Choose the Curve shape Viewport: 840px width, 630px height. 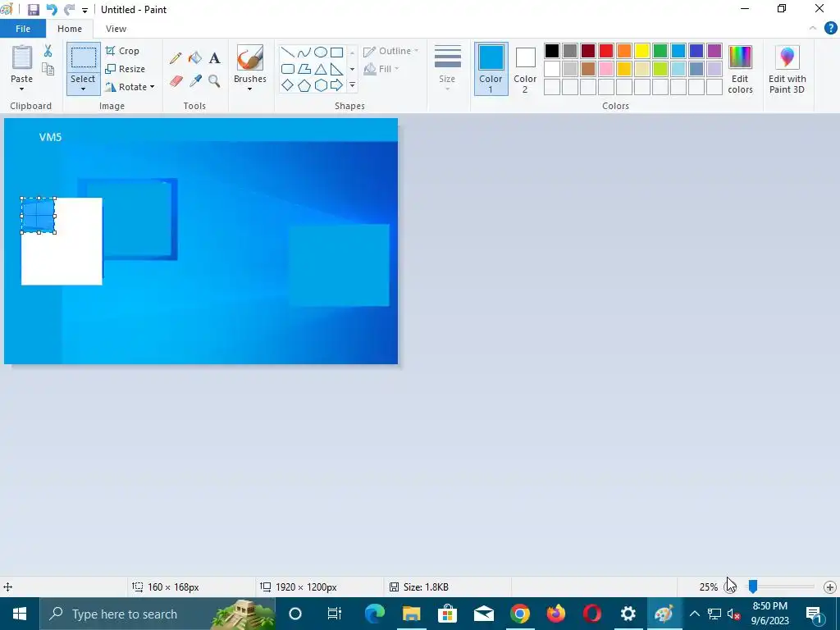pyautogui.click(x=304, y=52)
